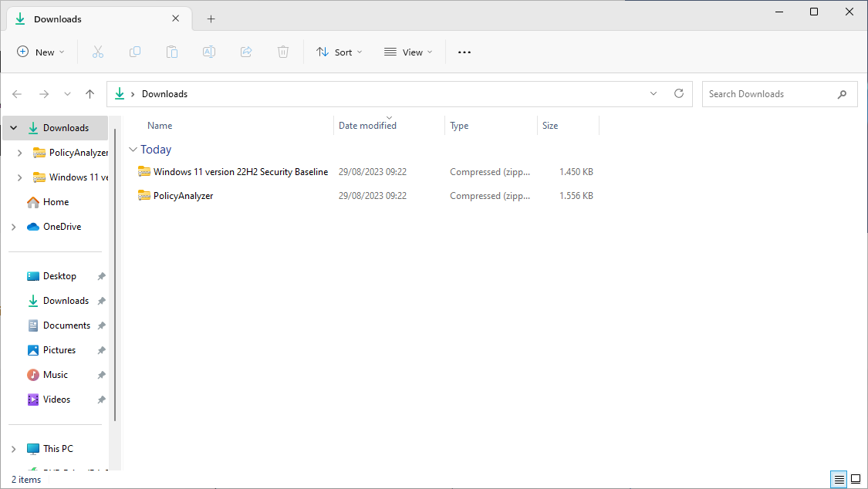Open pinned Music folder
Image resolution: width=868 pixels, height=489 pixels.
point(56,375)
